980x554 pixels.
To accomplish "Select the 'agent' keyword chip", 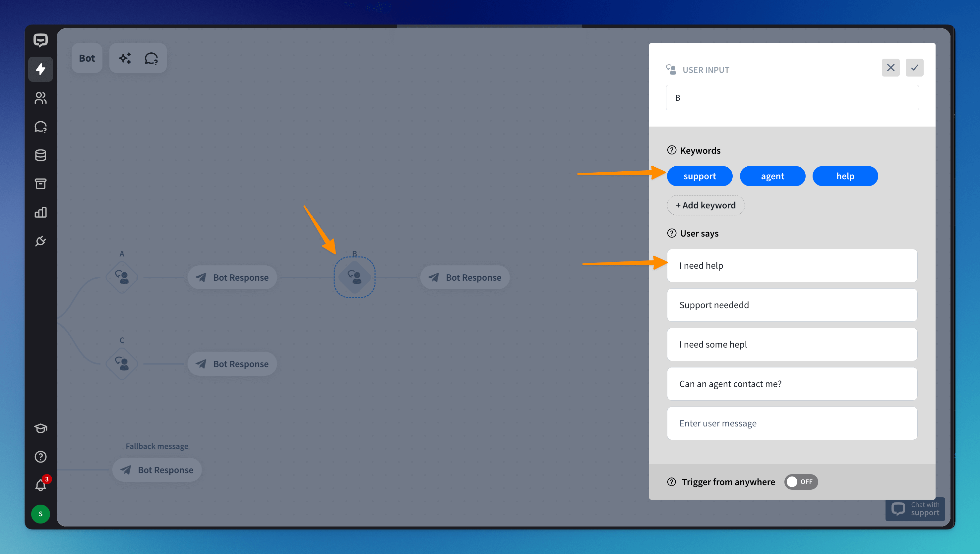I will [772, 176].
